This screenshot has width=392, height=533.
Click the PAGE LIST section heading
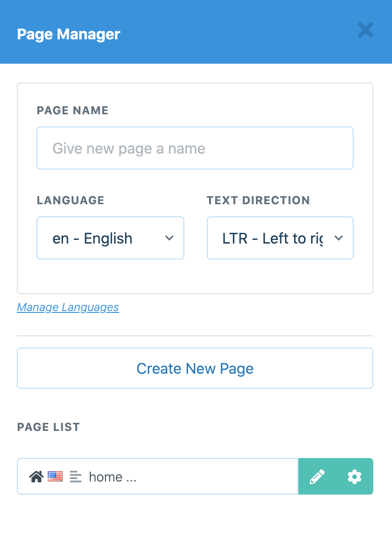(x=48, y=427)
